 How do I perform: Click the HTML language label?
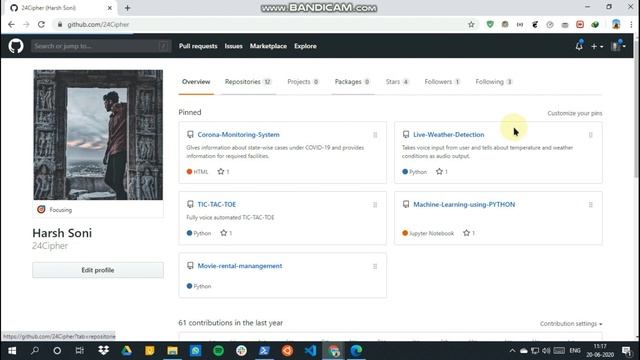200,172
